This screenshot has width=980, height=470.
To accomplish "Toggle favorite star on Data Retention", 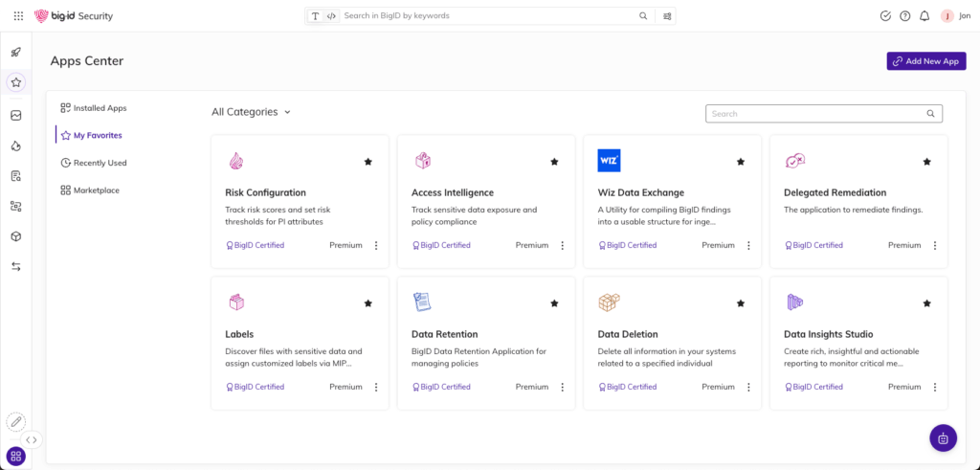I will pyautogui.click(x=554, y=303).
